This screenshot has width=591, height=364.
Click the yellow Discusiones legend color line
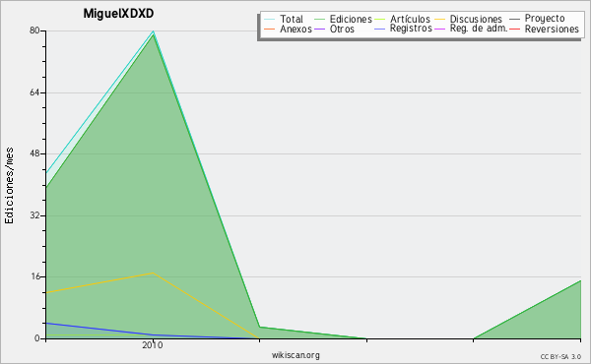[440, 20]
